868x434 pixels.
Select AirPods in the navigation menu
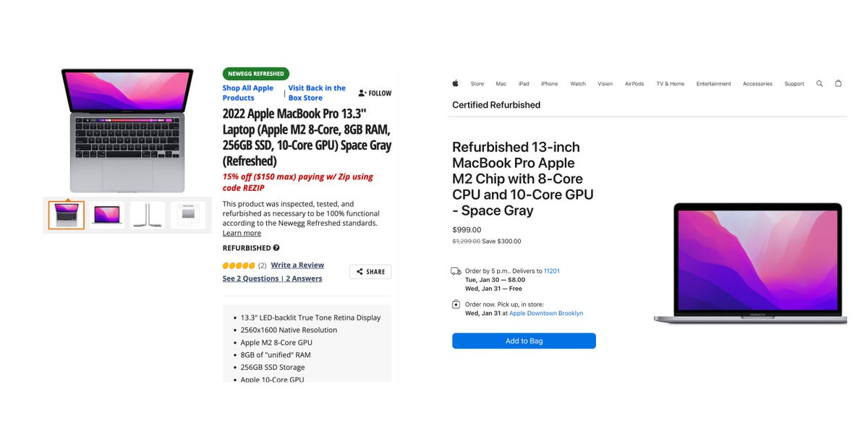click(x=634, y=83)
